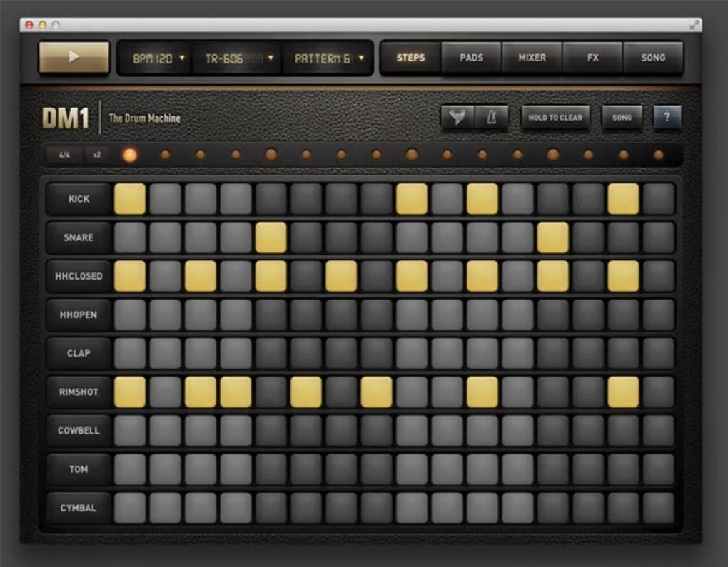Open the BPM 120 tempo dropdown

[158, 58]
